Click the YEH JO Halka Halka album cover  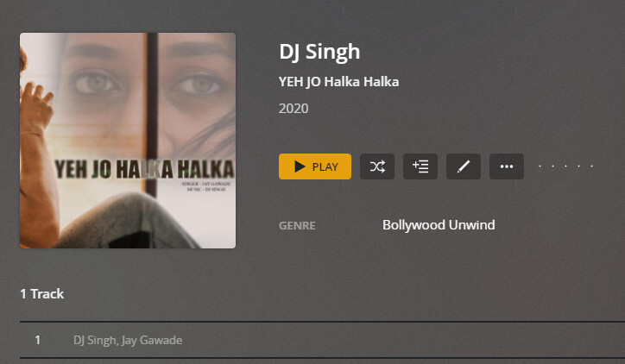click(x=128, y=141)
